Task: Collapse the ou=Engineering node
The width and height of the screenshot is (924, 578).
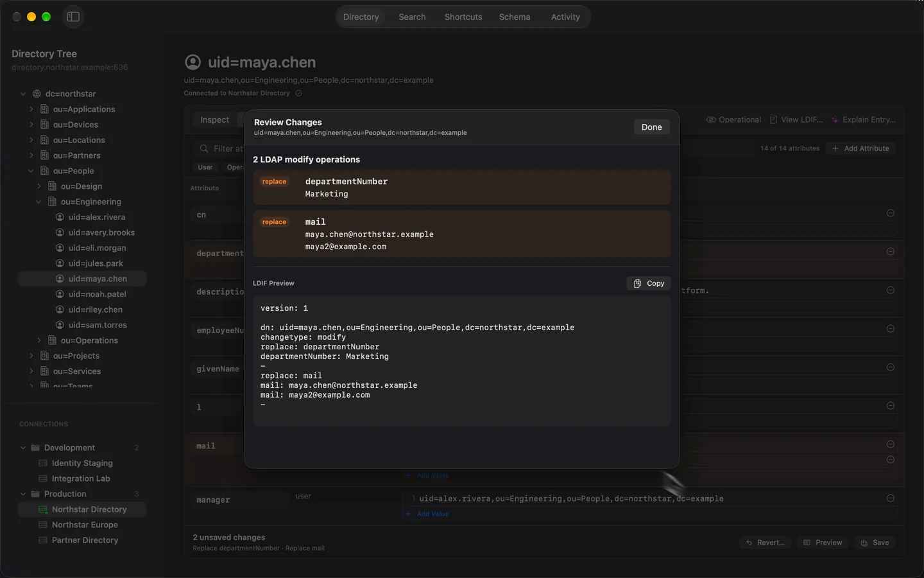Action: coord(38,202)
